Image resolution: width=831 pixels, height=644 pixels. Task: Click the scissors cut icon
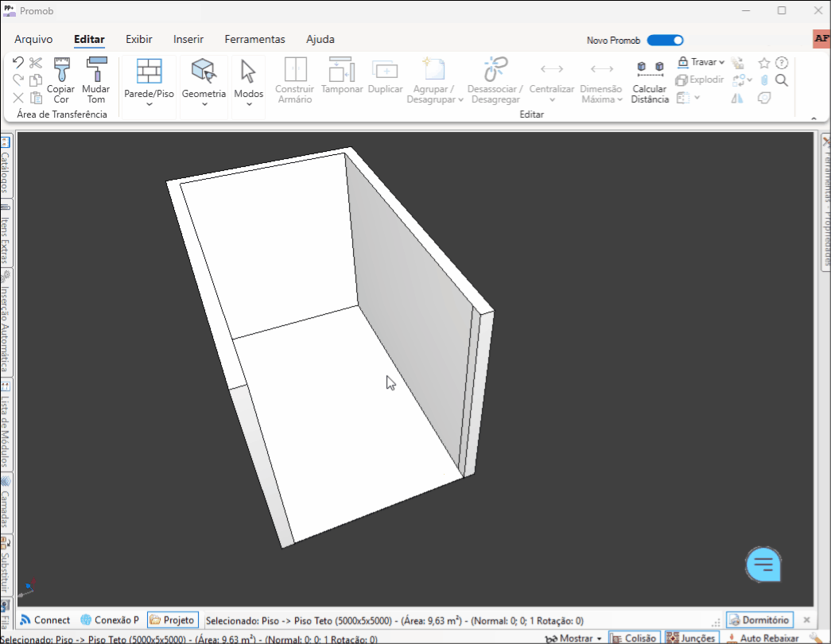tap(36, 63)
